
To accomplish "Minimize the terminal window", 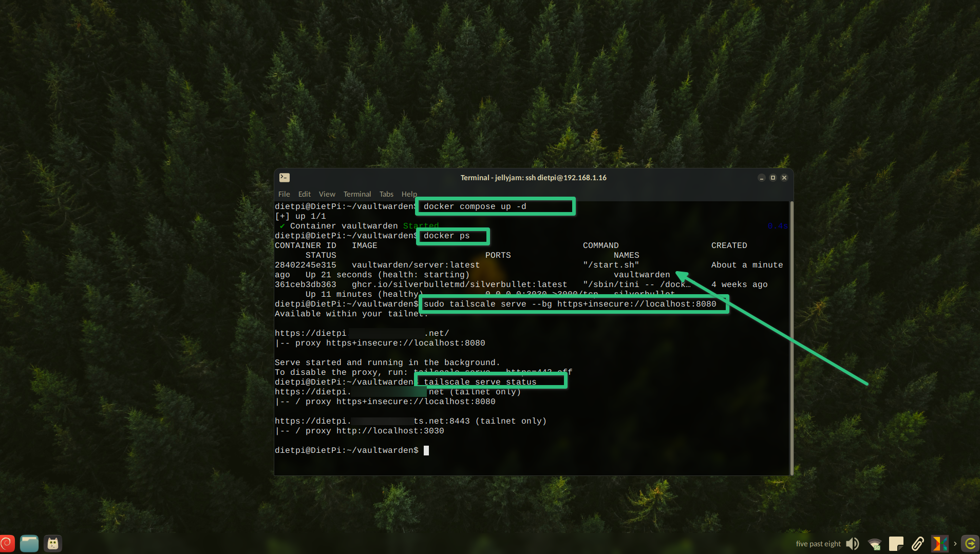I will (x=761, y=178).
